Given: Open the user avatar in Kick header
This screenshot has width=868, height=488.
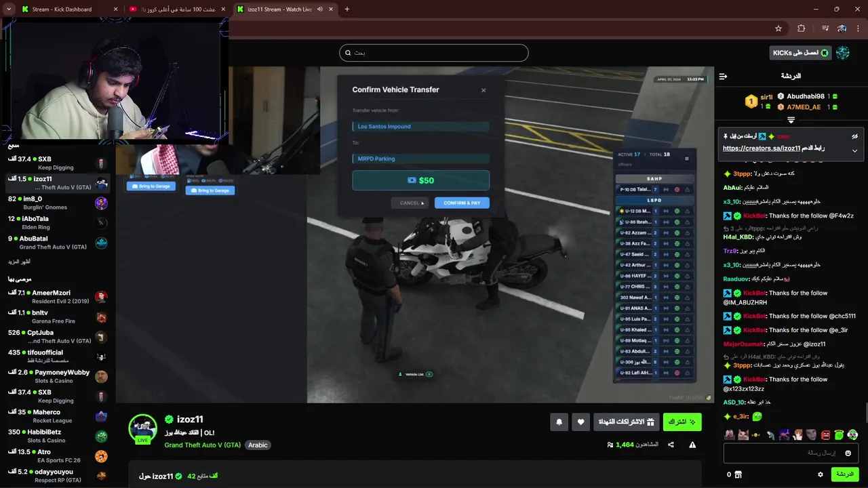Looking at the screenshot, I should click(843, 53).
